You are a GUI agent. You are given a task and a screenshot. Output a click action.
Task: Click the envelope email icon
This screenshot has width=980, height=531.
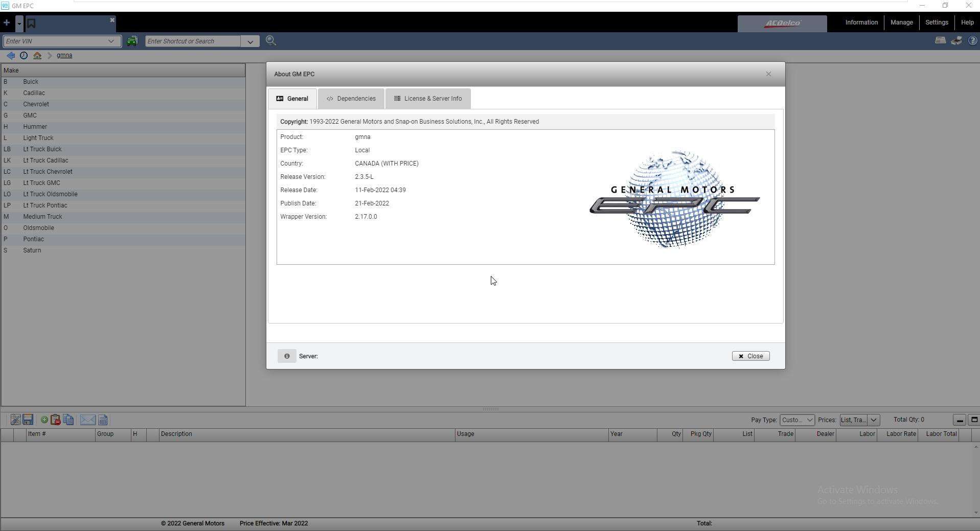[88, 420]
